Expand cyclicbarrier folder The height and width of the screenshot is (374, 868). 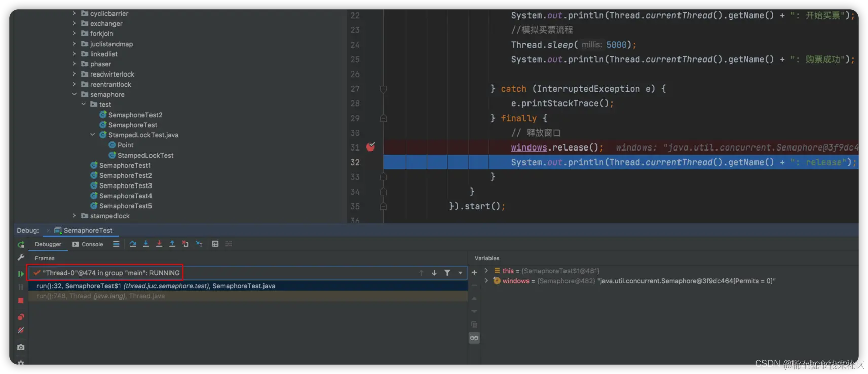click(x=74, y=13)
